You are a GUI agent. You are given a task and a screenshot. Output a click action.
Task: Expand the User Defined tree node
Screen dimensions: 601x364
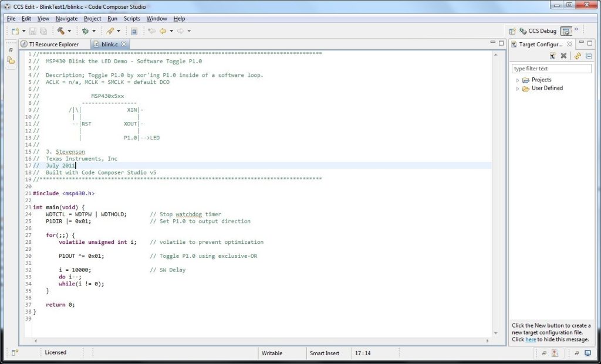click(x=518, y=89)
